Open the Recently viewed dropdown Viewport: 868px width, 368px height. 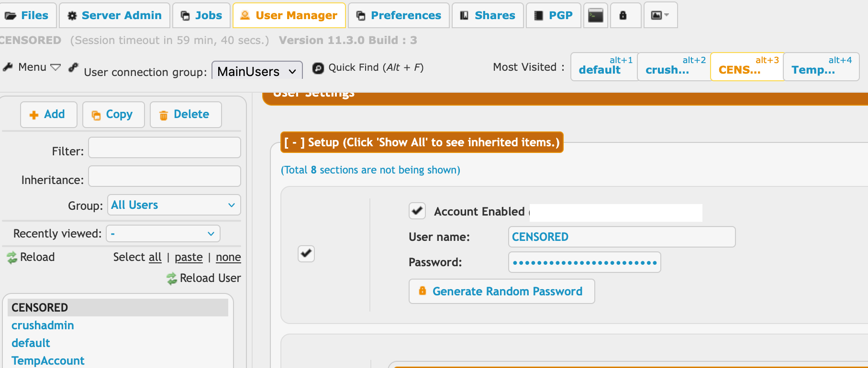click(163, 234)
